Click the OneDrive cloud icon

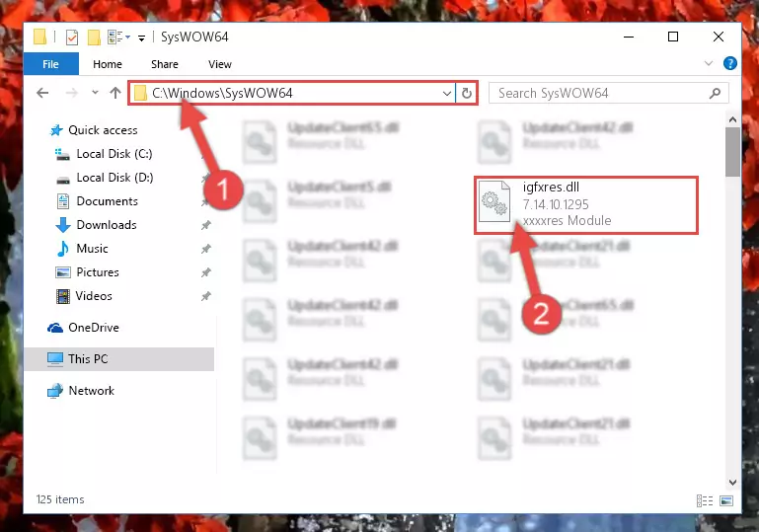pos(55,329)
